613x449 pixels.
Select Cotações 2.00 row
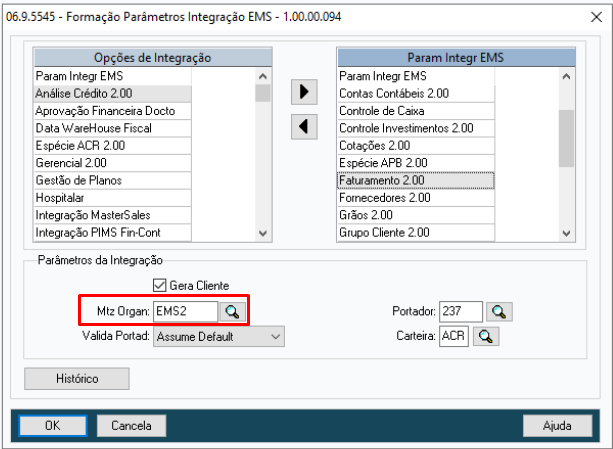pos(416,146)
